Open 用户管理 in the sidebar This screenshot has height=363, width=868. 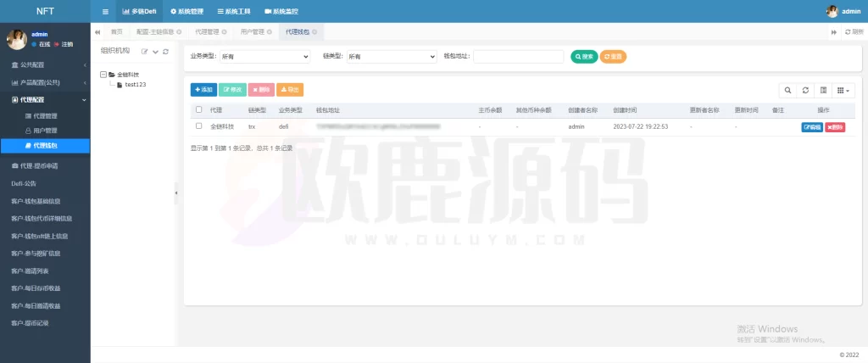coord(45,131)
